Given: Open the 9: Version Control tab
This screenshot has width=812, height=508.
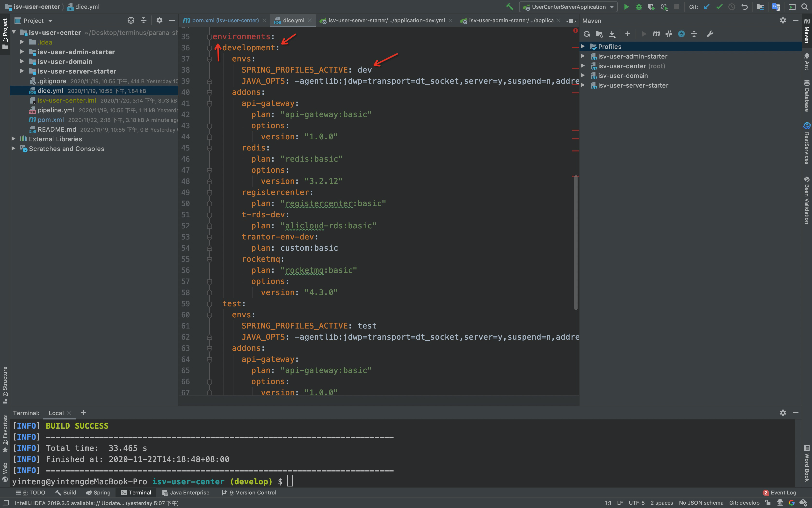Looking at the screenshot, I should click(249, 493).
